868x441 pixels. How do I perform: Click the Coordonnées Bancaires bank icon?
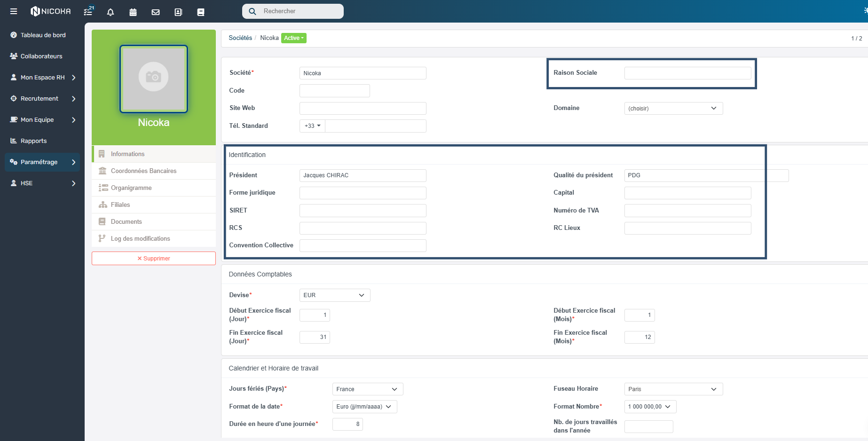click(103, 171)
